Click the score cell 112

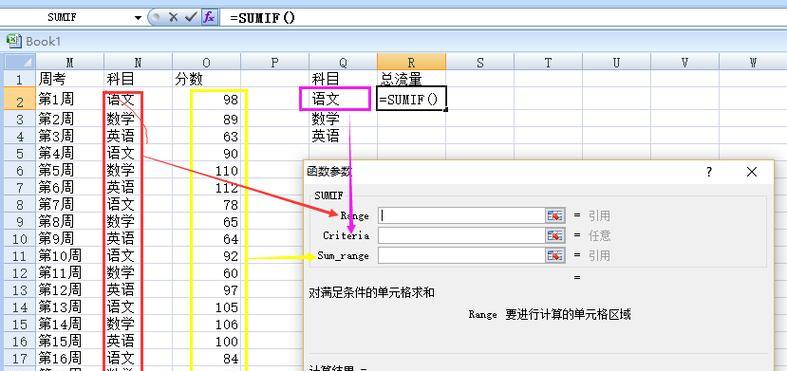pyautogui.click(x=206, y=187)
